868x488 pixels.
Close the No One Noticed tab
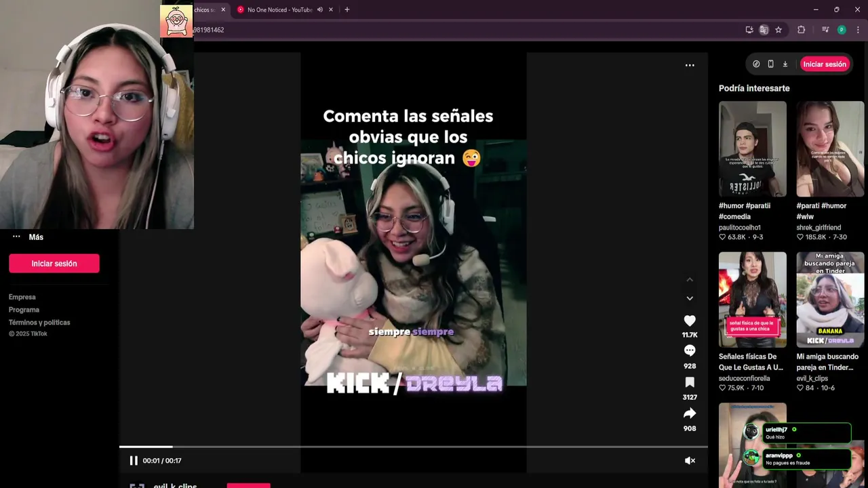point(331,9)
